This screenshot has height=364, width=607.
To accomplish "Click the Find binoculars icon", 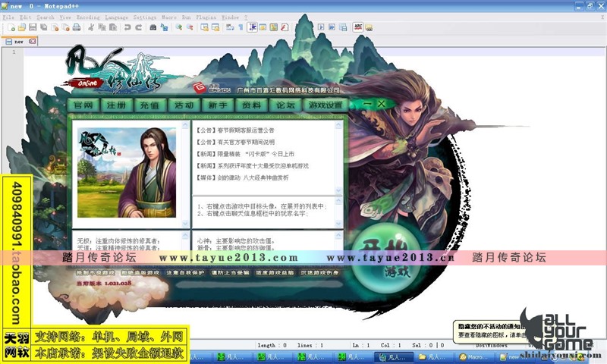I will click(153, 27).
